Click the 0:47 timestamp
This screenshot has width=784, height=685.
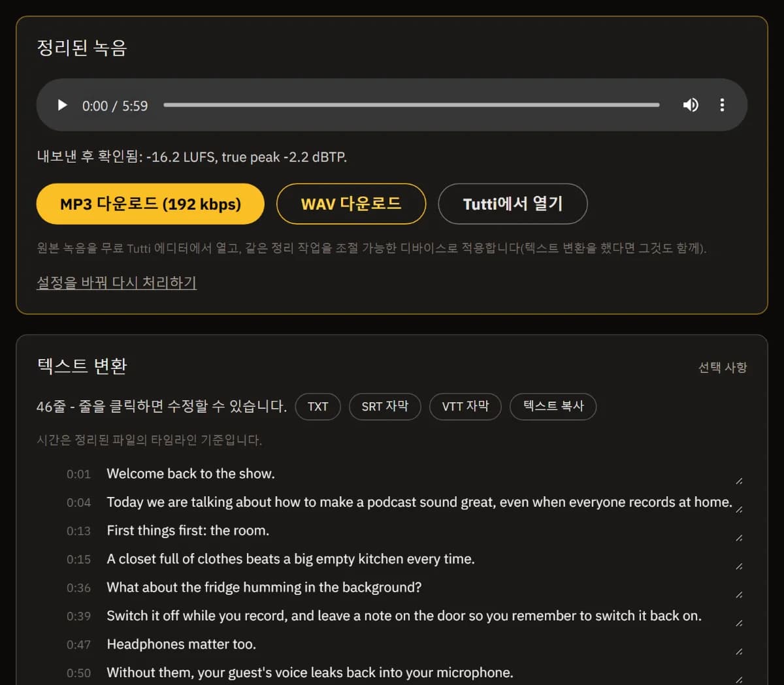[x=78, y=645]
